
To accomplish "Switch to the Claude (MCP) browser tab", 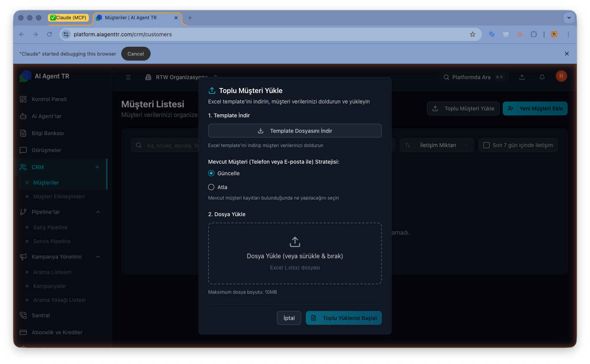I will tap(68, 18).
